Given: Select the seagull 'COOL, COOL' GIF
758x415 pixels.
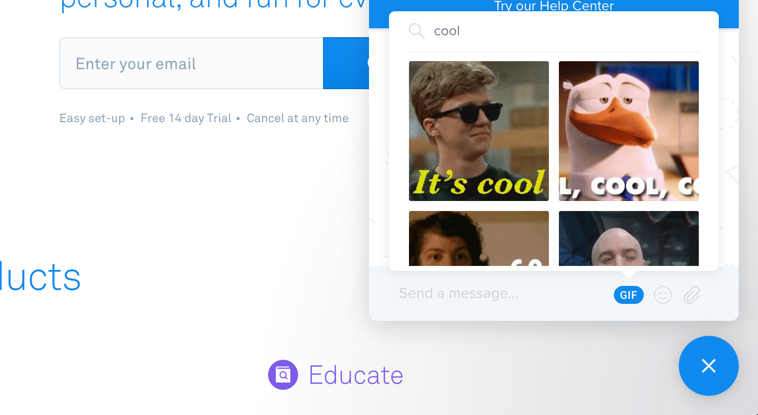Looking at the screenshot, I should [628, 131].
